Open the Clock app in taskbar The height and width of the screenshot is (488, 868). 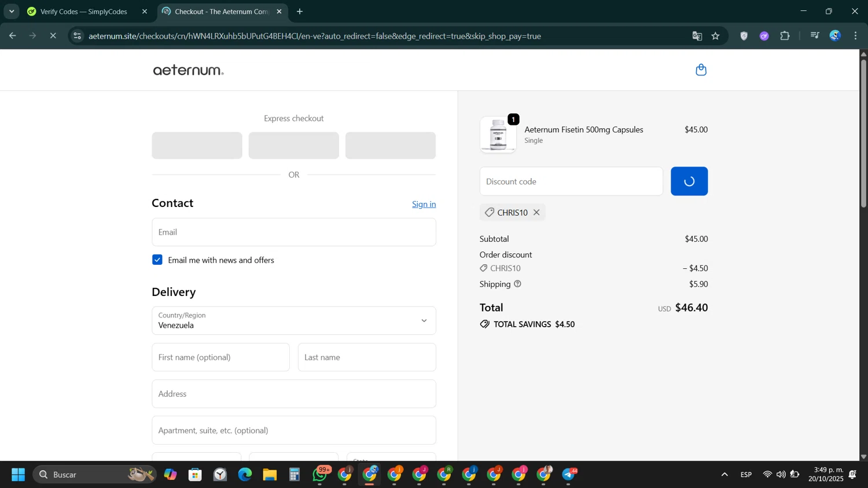pos(220,475)
